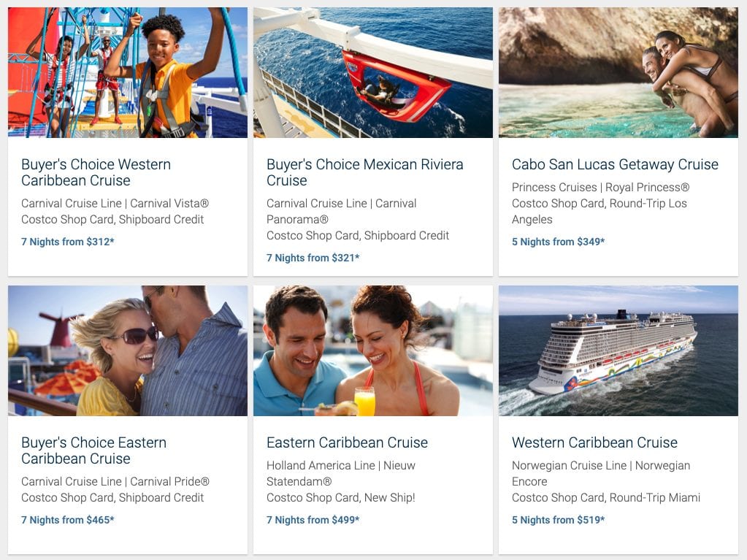Select the 5 Nights from $519 price
The image size is (747, 560).
[559, 520]
